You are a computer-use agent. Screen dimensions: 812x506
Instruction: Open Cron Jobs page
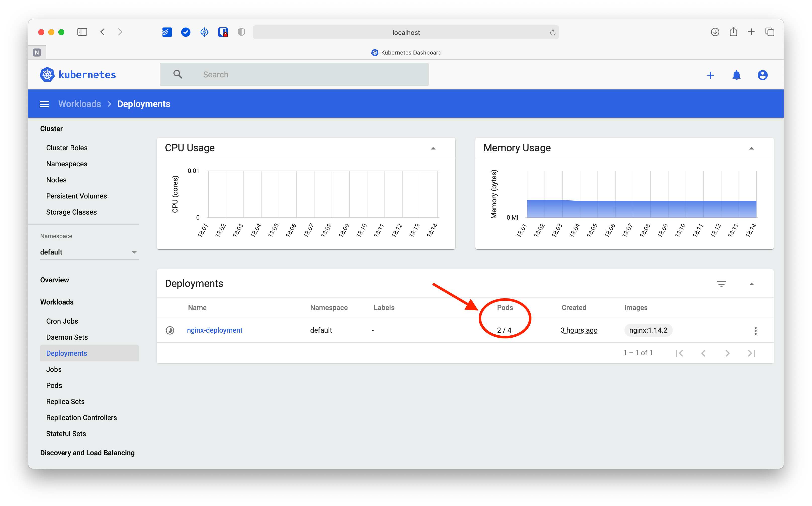[62, 321]
